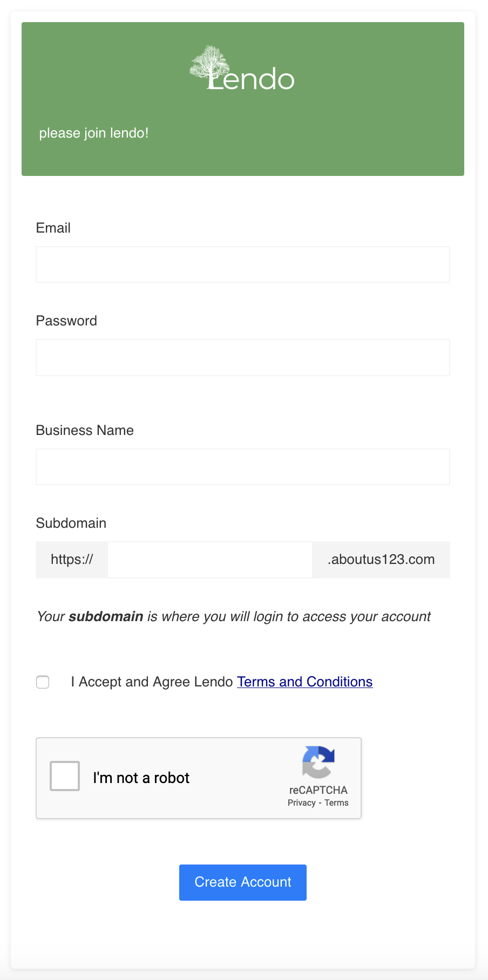The width and height of the screenshot is (488, 980).
Task: Open the reCAPTCHA Privacy link
Action: 302,802
